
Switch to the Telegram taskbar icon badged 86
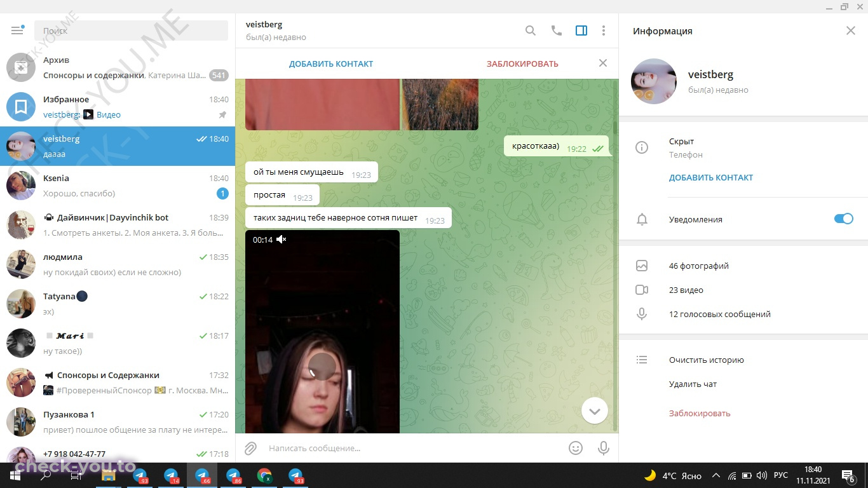[233, 475]
